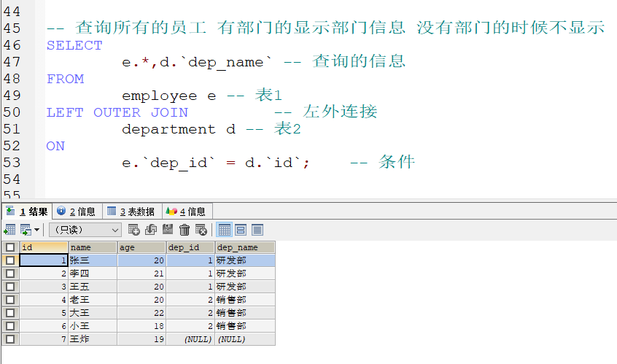617x364 pixels.
Task: Open the (只读) read-only mode dropdown
Action: click(x=85, y=230)
